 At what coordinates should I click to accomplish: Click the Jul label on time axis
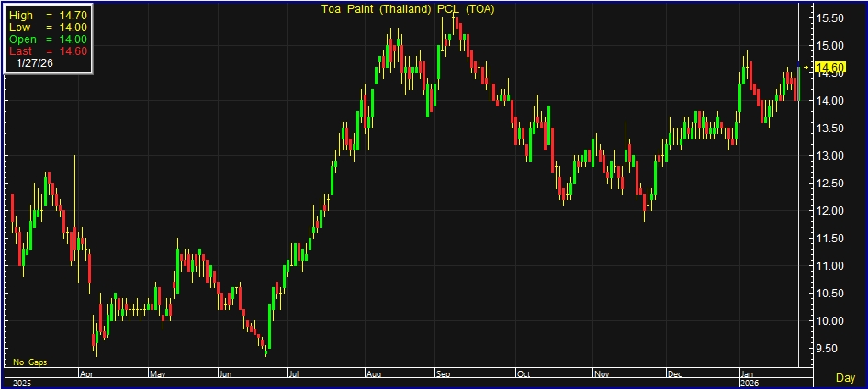tap(294, 373)
